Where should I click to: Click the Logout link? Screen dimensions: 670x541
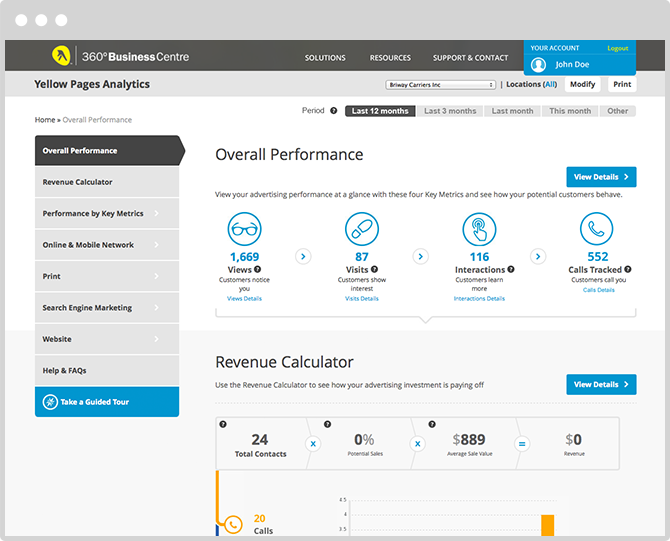tap(617, 48)
